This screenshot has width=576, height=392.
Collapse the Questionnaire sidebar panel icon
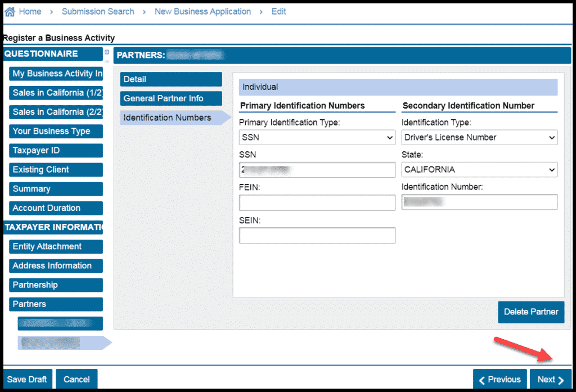(x=107, y=52)
